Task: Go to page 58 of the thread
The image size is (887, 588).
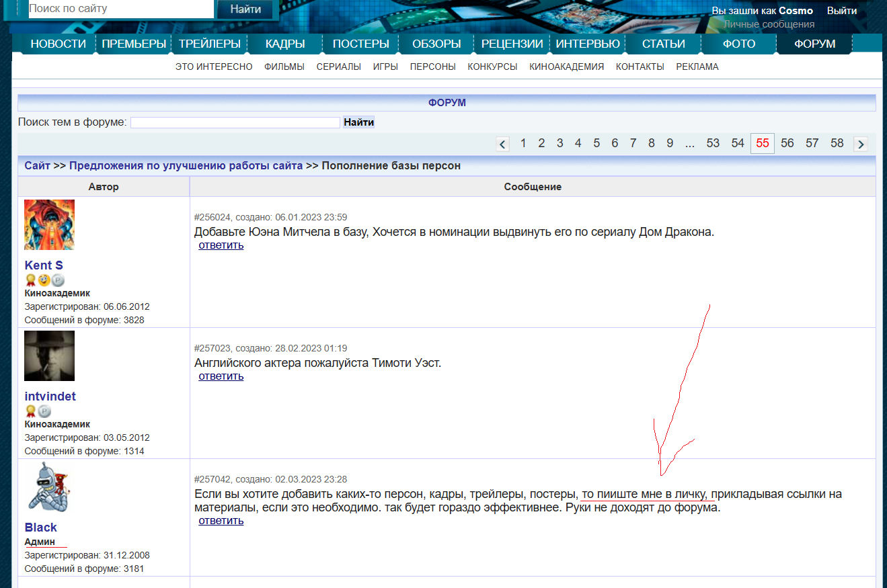Action: click(x=837, y=143)
